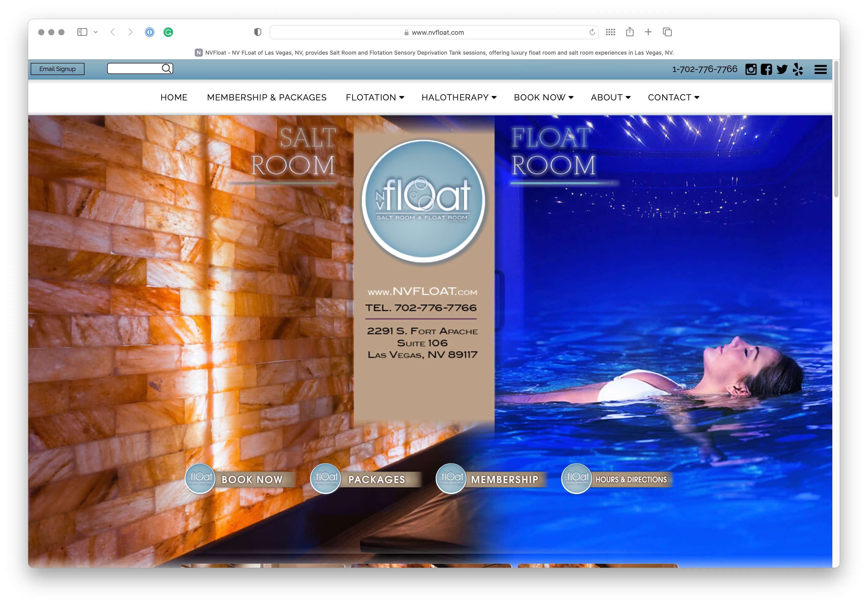Expand the Flotation dropdown menu
Screen dimensions: 868x605
(x=375, y=97)
